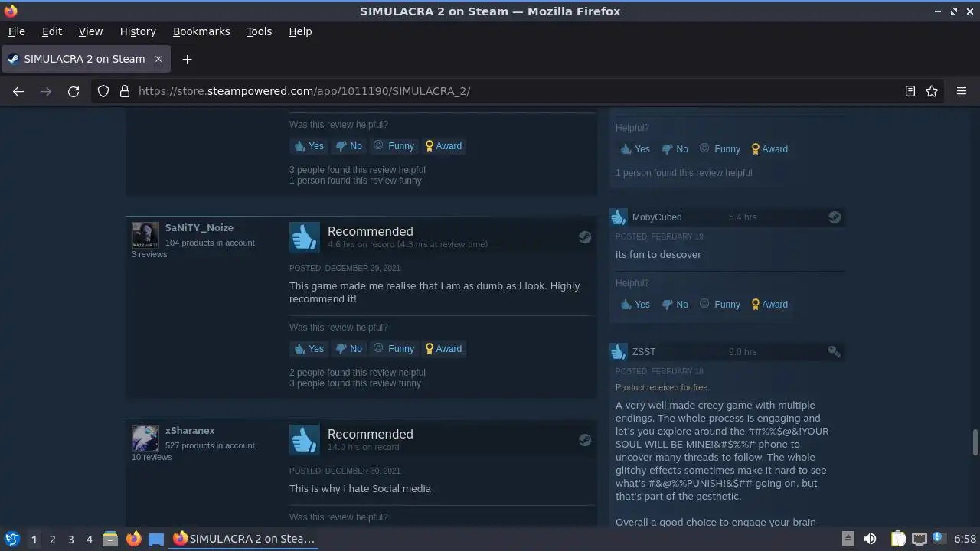Click the page vertical scrollbar thumb
The height and width of the screenshot is (551, 980).
click(975, 443)
